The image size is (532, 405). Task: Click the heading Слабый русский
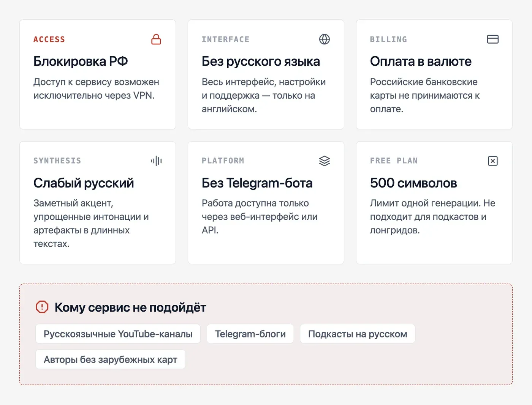point(84,183)
